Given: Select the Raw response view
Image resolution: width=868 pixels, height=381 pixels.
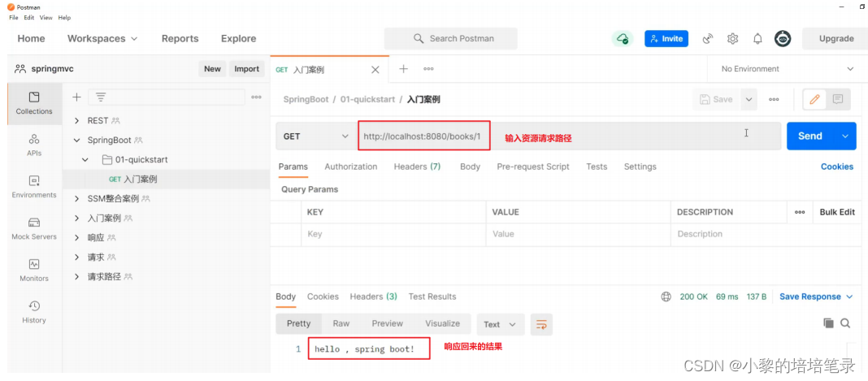Looking at the screenshot, I should coord(341,323).
